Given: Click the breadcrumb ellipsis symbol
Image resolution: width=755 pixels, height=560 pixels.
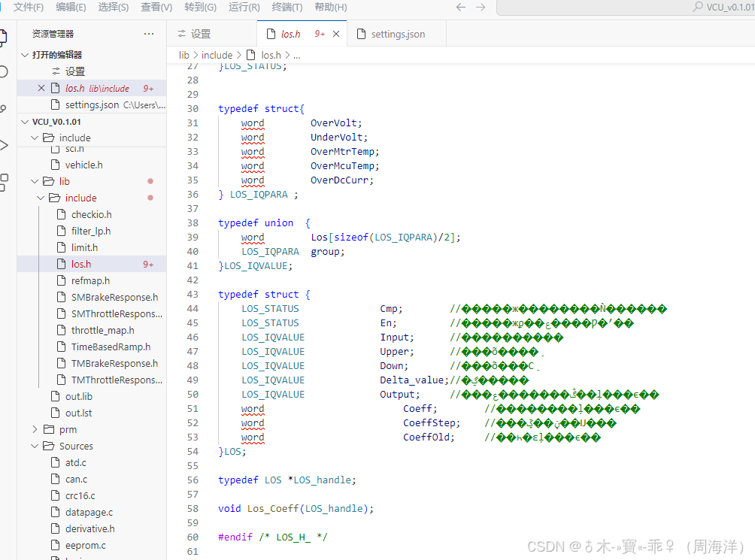Looking at the screenshot, I should pos(296,56).
